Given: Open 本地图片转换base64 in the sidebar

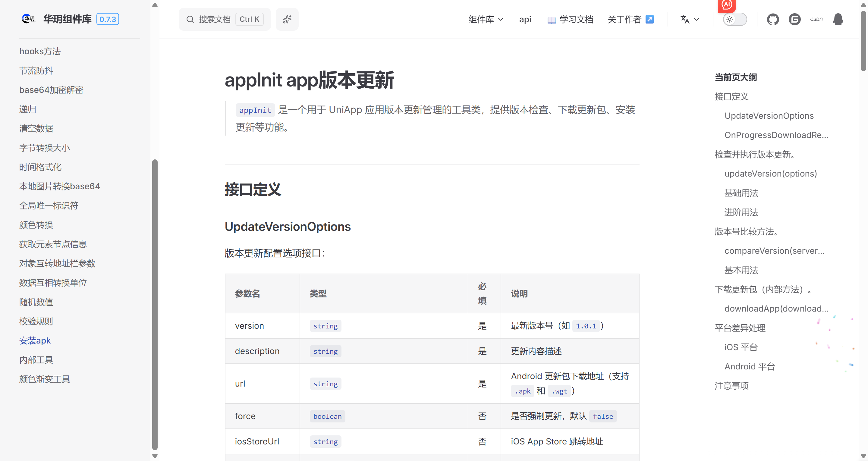Looking at the screenshot, I should (x=60, y=186).
